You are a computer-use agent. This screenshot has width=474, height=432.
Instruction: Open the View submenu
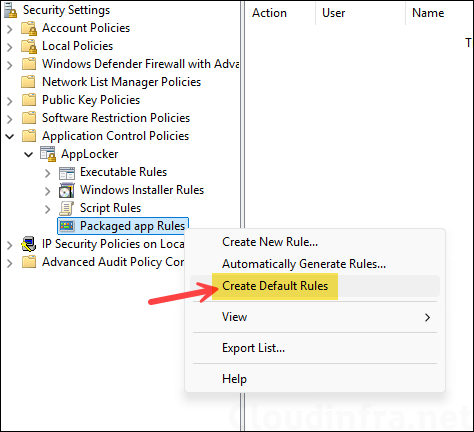click(x=315, y=317)
